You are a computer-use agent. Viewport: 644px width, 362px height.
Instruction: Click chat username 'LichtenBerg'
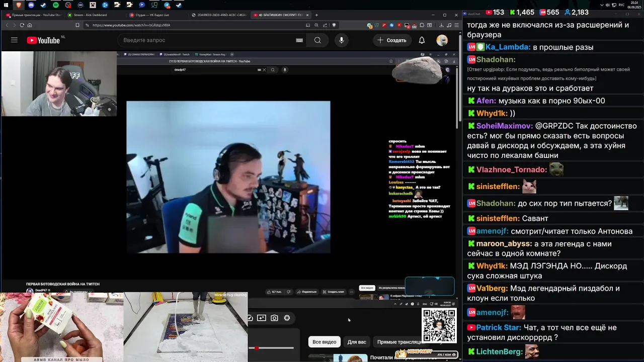point(499,352)
